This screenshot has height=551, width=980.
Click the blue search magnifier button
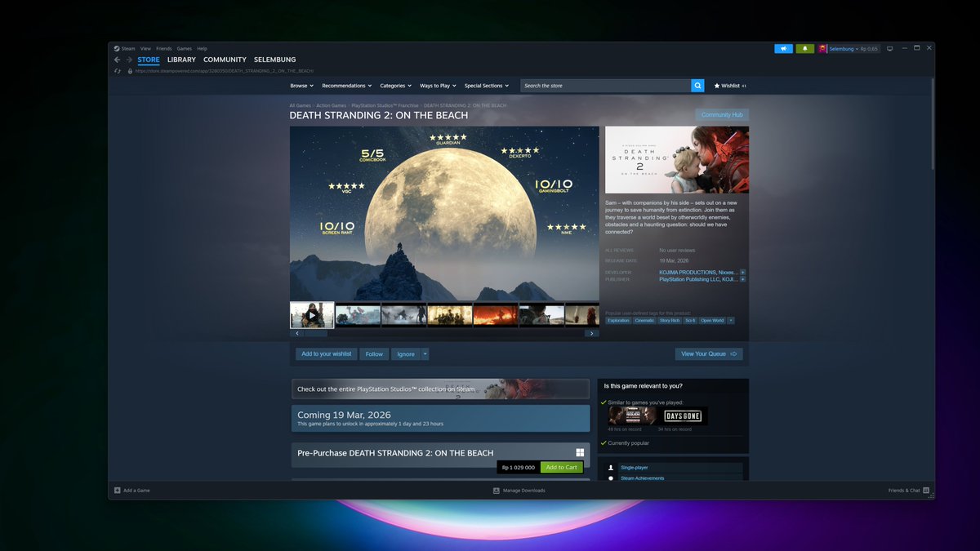tap(697, 86)
